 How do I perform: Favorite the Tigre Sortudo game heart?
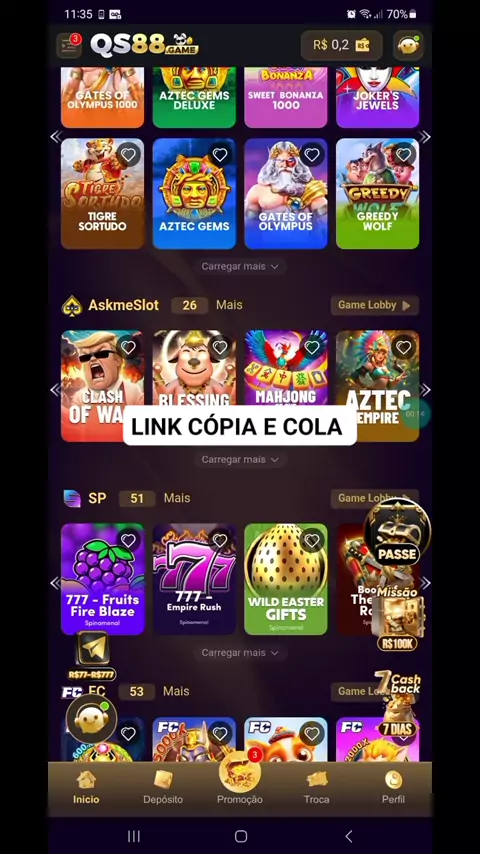pyautogui.click(x=128, y=155)
